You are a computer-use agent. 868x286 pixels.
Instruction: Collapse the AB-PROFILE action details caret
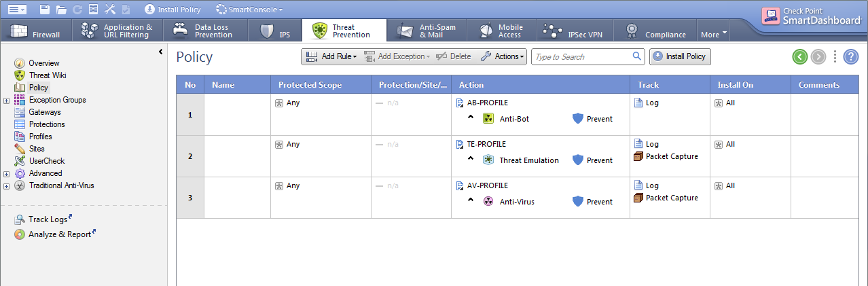[x=471, y=118]
